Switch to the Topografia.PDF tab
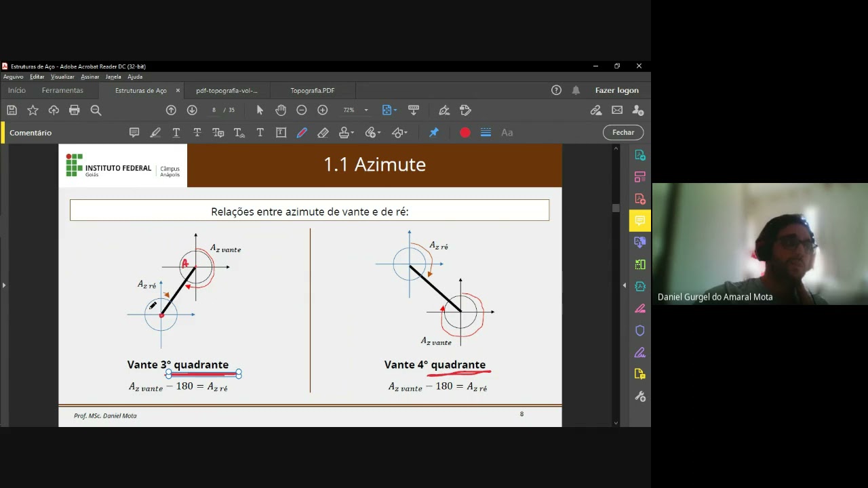This screenshot has width=868, height=488. (x=313, y=90)
